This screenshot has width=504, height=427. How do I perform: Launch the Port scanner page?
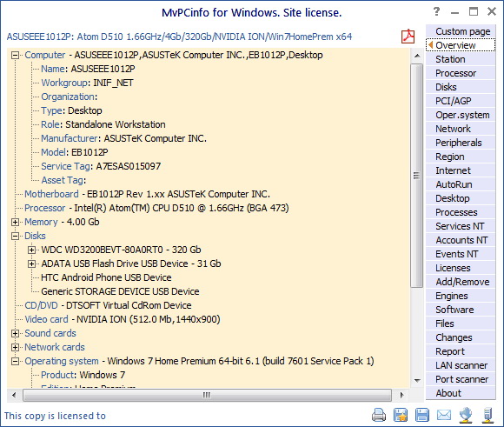click(x=461, y=379)
